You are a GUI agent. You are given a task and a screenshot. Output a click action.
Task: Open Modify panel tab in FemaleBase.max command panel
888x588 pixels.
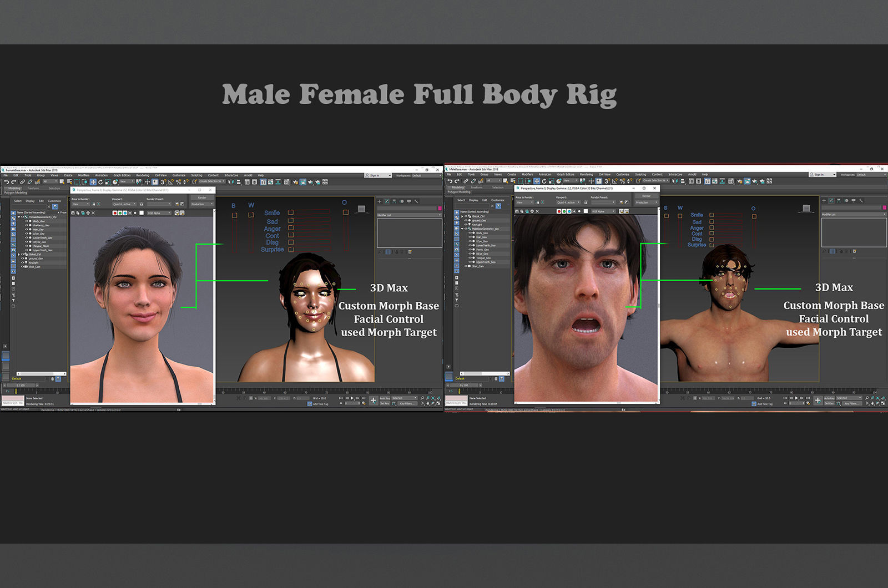pyautogui.click(x=387, y=201)
